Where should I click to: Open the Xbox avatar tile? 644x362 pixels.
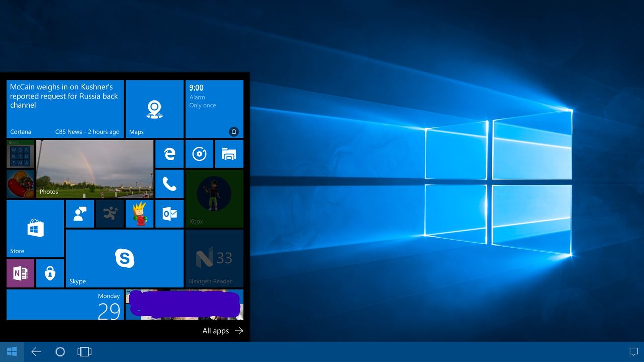point(214,199)
